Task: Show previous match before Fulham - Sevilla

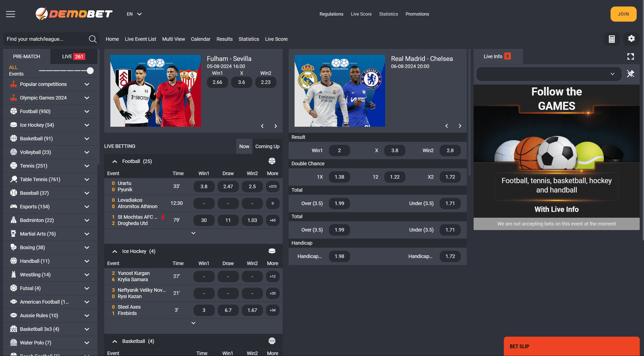Action: tap(262, 126)
